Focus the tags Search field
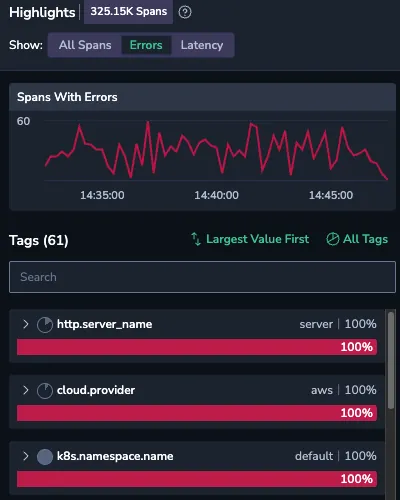The image size is (400, 500). [202, 277]
